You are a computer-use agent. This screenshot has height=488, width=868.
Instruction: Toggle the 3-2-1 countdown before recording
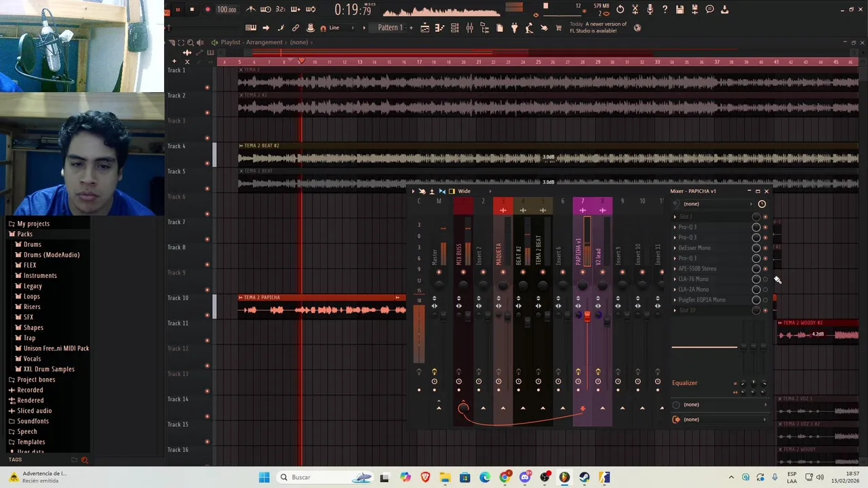pyautogui.click(x=281, y=9)
